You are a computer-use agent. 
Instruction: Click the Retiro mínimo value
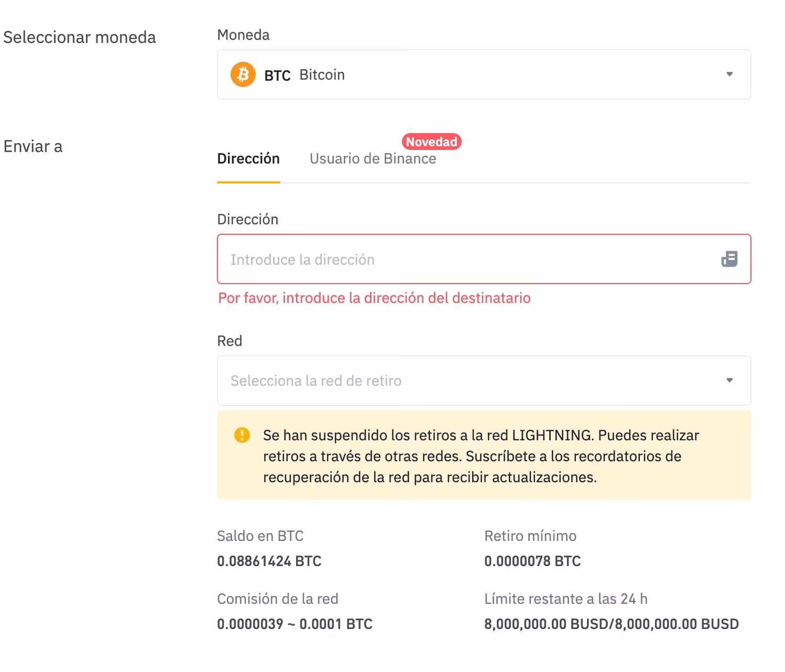(x=532, y=561)
